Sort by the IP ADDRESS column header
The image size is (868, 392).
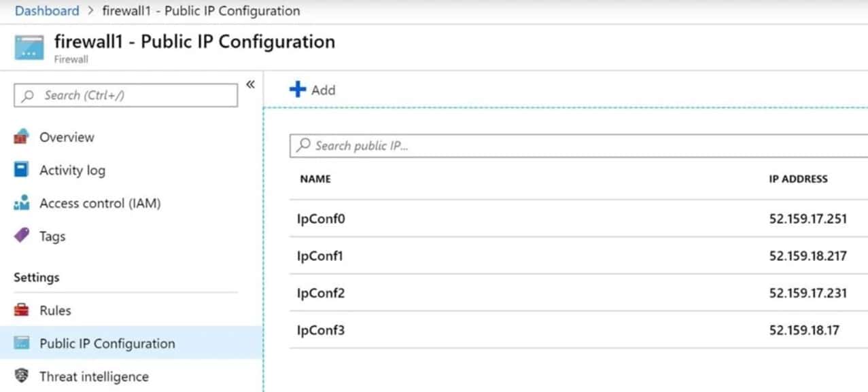798,179
